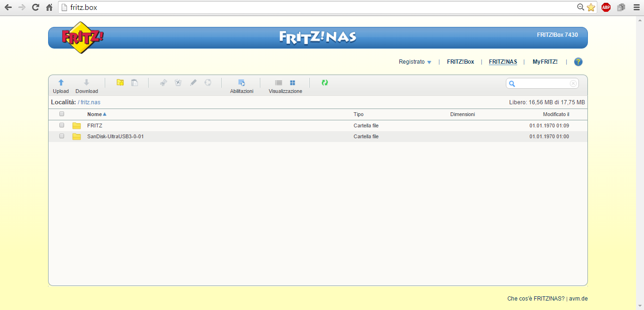This screenshot has width=644, height=310.
Task: Click 'Cartella file' in the FRITZ row
Action: [366, 126]
